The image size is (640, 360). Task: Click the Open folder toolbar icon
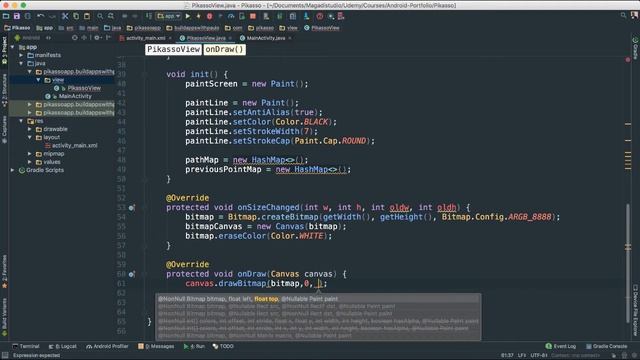6,16
